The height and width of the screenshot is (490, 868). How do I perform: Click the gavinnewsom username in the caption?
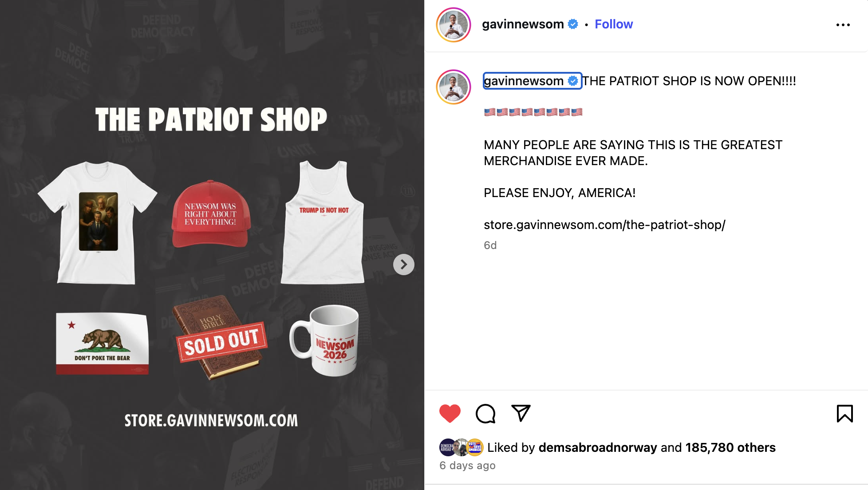click(524, 81)
